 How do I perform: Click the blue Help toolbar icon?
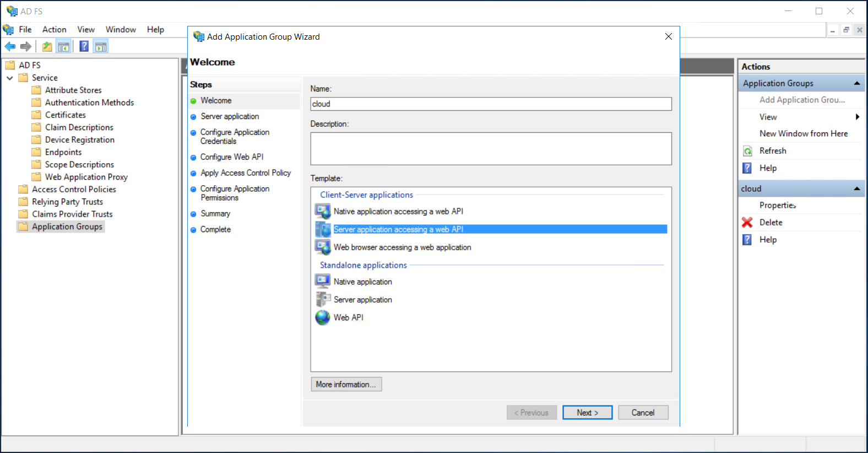[x=84, y=47]
